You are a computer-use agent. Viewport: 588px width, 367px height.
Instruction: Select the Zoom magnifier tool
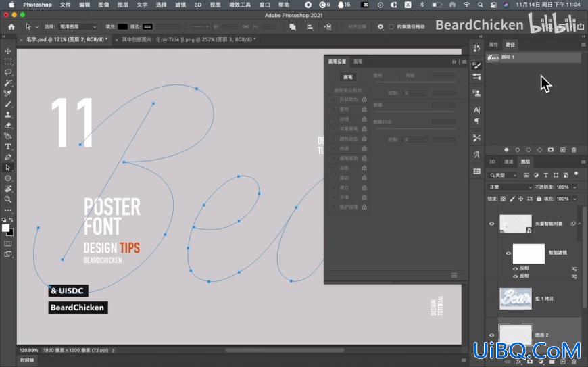point(8,199)
